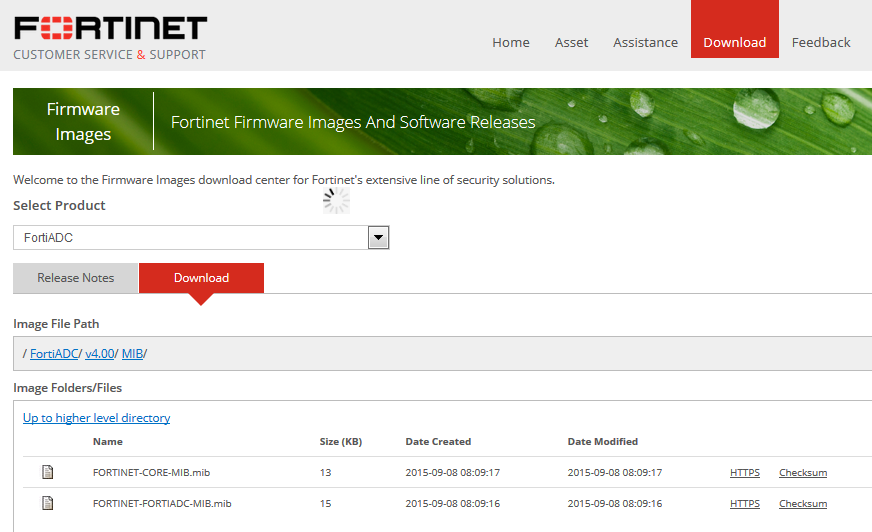Screen dimensions: 872x532
Task: Click size value 15
Action: click(325, 504)
